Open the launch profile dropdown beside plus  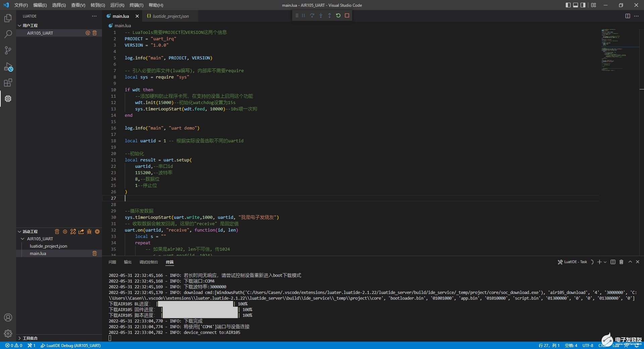pos(605,262)
